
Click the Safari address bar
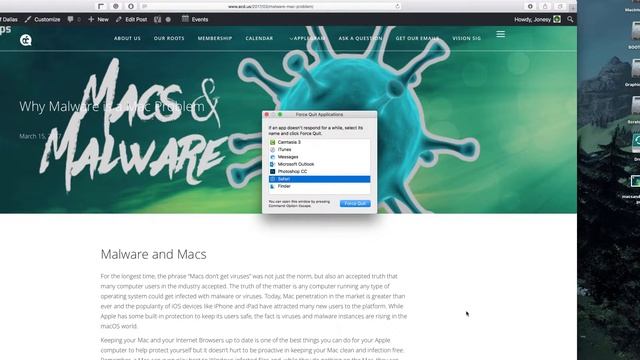click(x=271, y=6)
